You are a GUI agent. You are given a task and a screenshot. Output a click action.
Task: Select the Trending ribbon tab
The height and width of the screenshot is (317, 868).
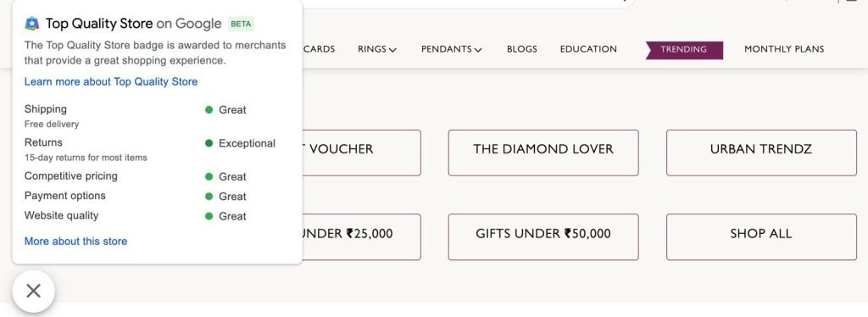pyautogui.click(x=684, y=50)
